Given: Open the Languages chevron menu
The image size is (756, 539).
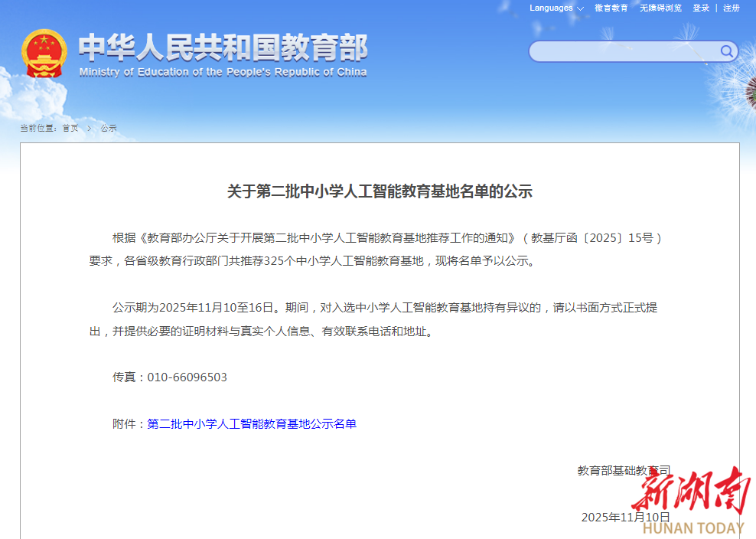Looking at the screenshot, I should pos(578,8).
